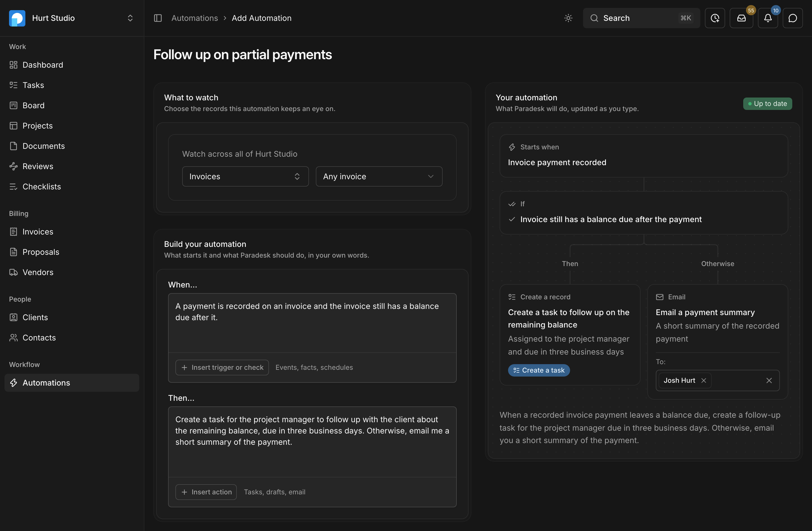
Task: Click Insert trigger or check button
Action: 222,367
